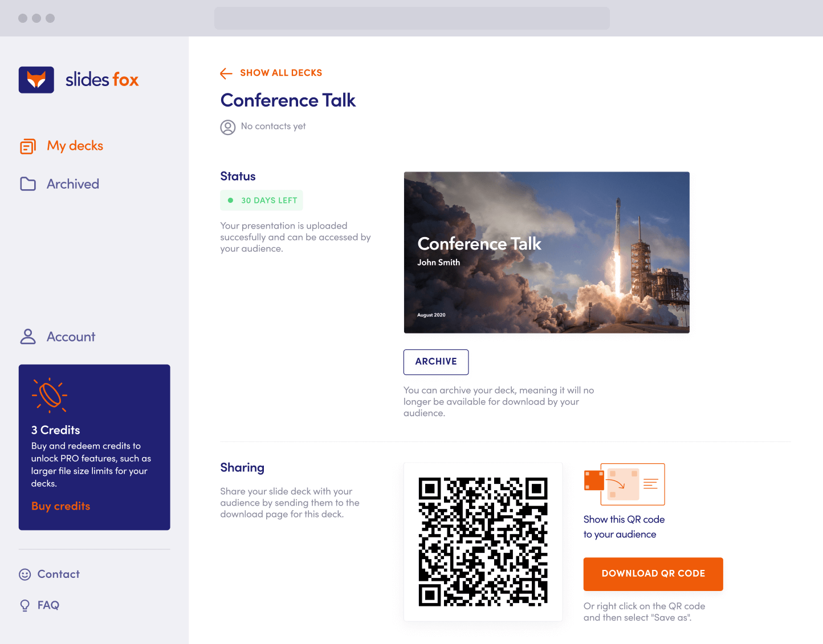Open the My decks menu item
Image resolution: width=823 pixels, height=644 pixels.
[75, 146]
